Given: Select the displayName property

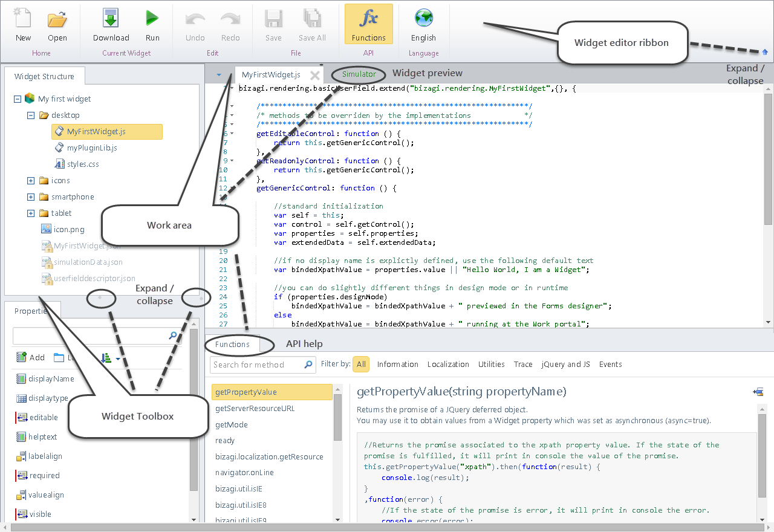Looking at the screenshot, I should pos(51,379).
